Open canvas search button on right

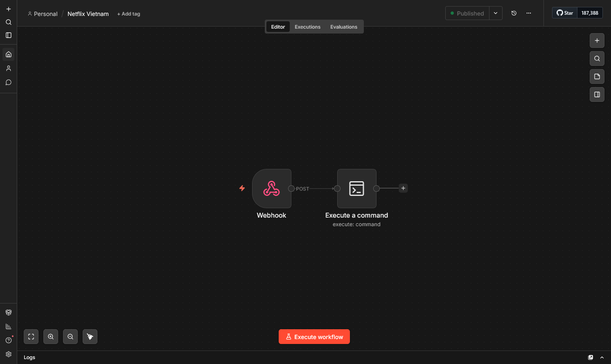pyautogui.click(x=597, y=58)
